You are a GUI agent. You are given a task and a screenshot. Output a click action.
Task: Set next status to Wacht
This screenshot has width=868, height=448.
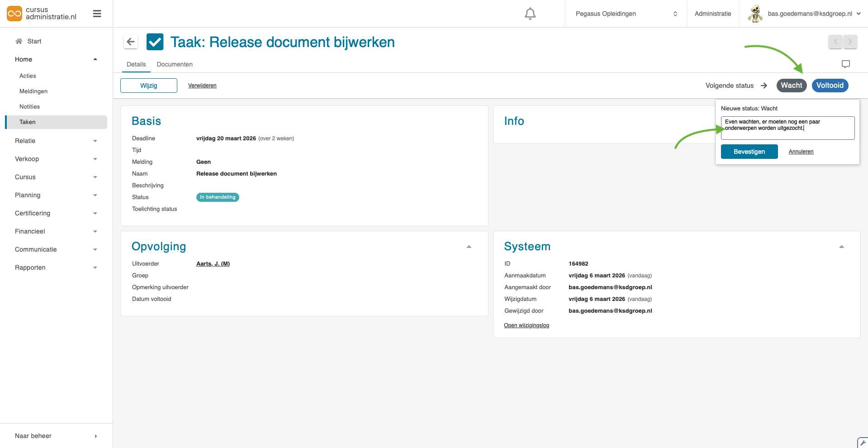point(791,86)
